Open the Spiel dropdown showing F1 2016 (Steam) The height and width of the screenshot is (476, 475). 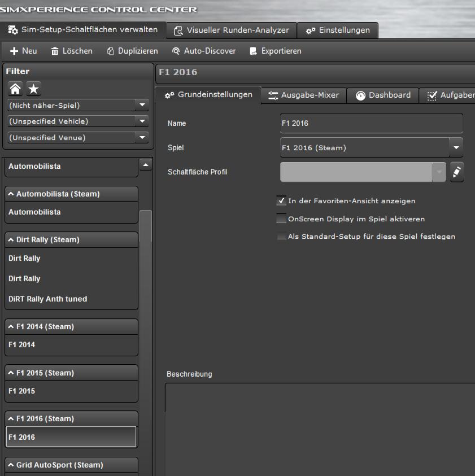(x=456, y=147)
